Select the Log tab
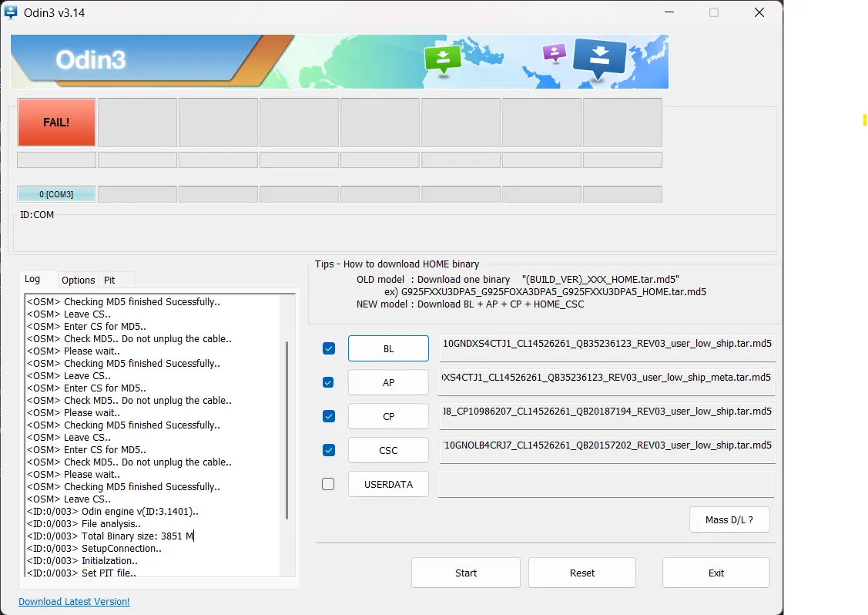868x615 pixels. coord(32,279)
